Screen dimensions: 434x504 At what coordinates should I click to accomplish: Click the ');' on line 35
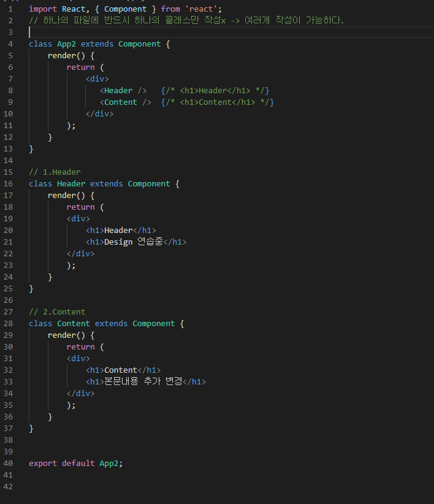click(71, 405)
